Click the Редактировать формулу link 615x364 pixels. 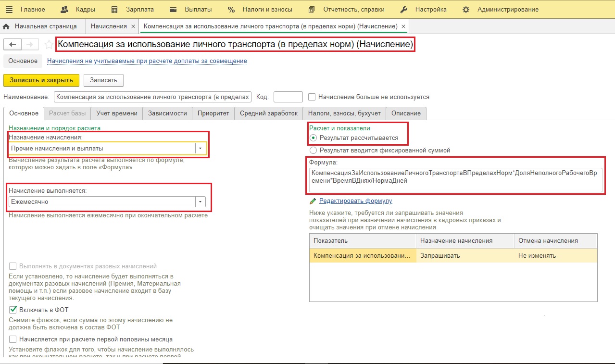pyautogui.click(x=356, y=201)
